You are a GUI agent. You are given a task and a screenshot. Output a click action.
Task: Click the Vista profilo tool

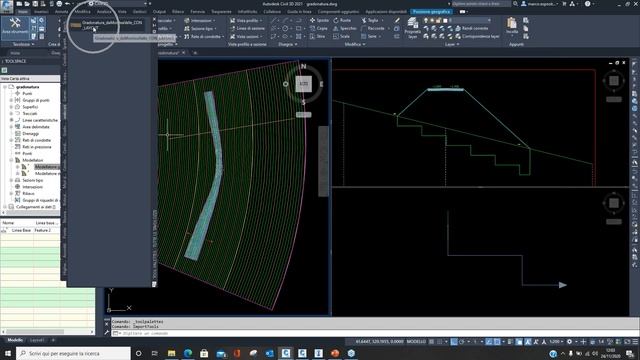click(x=246, y=20)
